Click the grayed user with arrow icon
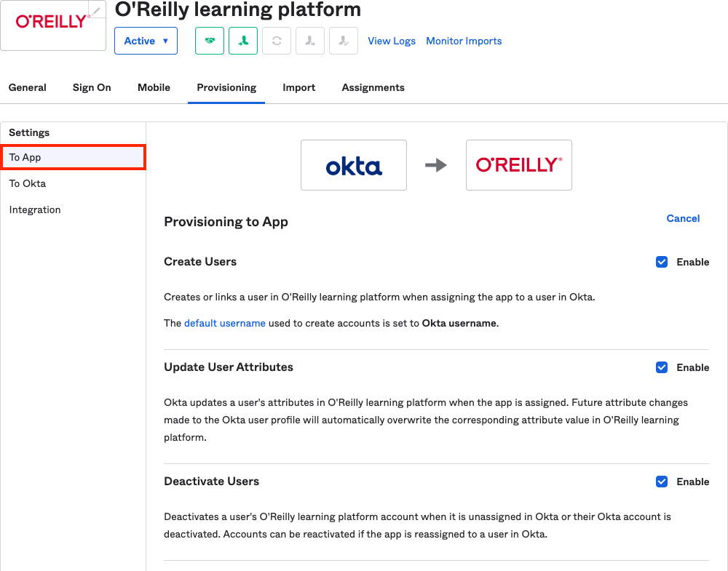Viewport: 728px width, 571px height. (309, 41)
